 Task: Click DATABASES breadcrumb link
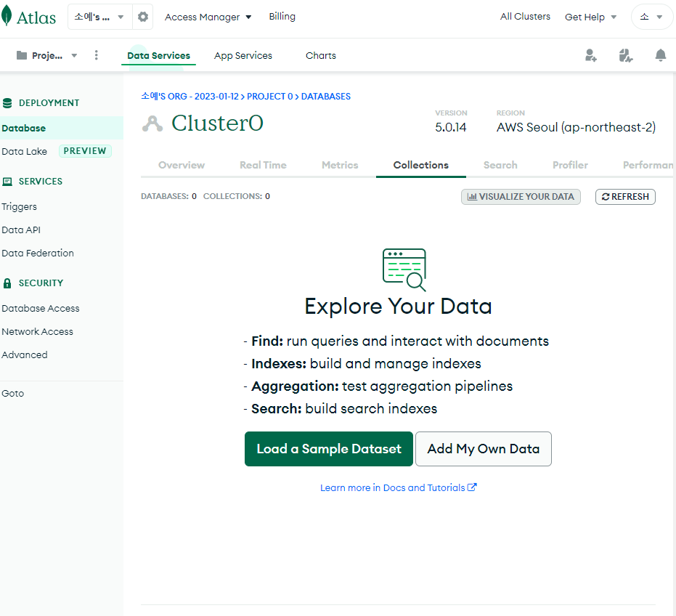(x=326, y=96)
